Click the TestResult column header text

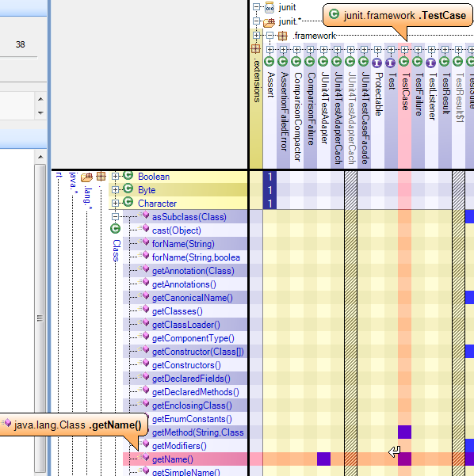pos(446,93)
